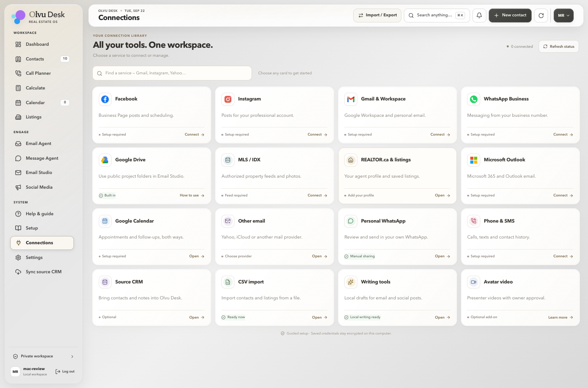Go to Contacts in the sidebar
The image size is (588, 388).
tap(42, 59)
